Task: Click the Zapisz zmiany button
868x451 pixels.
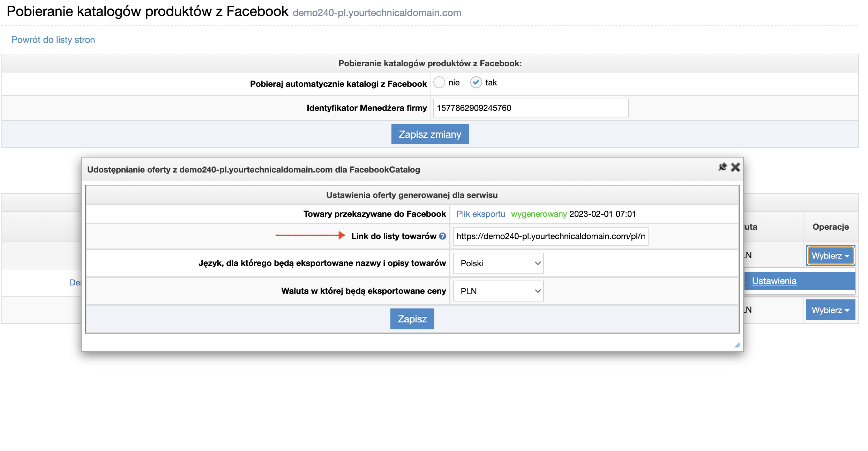Action: coord(430,134)
